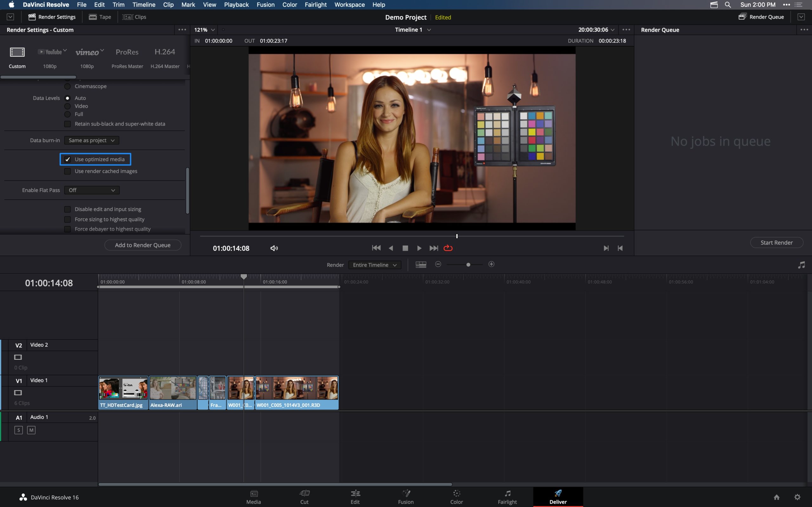The image size is (812, 507).
Task: Drag the timeline zoom slider
Action: pyautogui.click(x=468, y=265)
